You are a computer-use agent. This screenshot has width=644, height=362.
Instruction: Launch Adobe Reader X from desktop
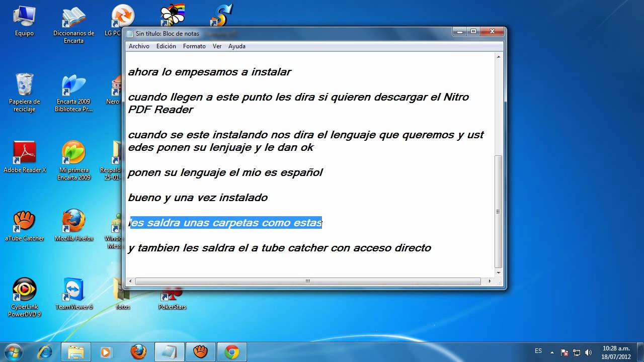point(24,158)
